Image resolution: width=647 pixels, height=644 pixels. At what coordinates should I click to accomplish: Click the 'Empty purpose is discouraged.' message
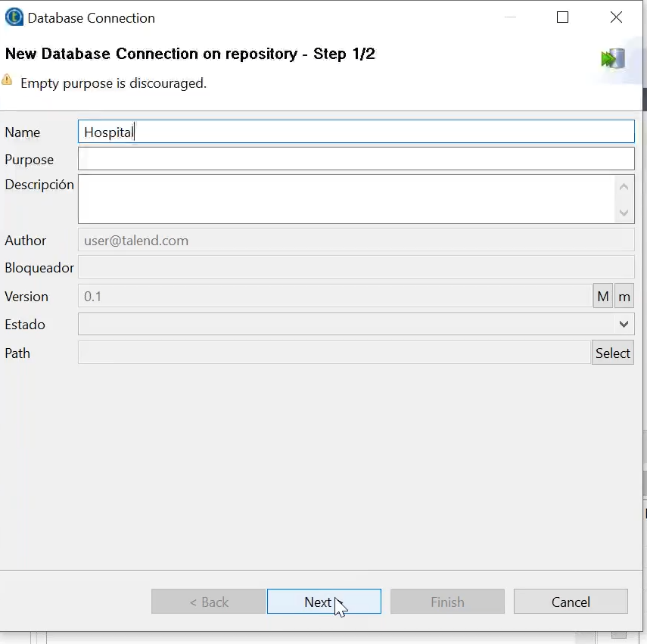click(114, 83)
